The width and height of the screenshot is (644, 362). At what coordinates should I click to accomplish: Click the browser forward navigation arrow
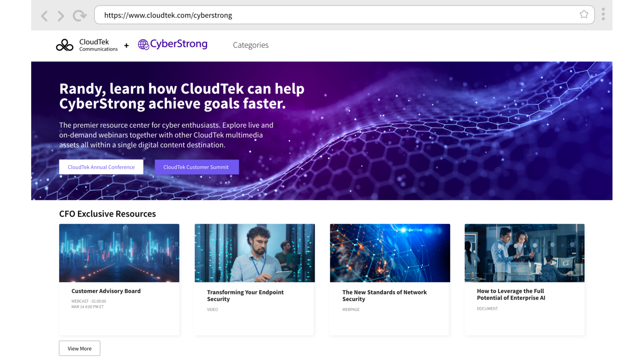[x=61, y=15]
